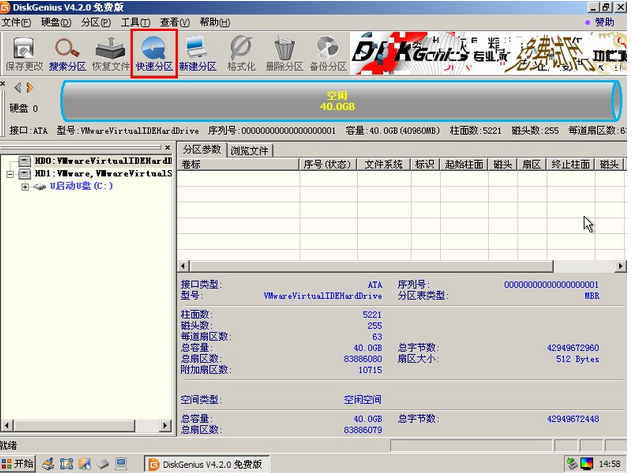Go to previous disk with left arrow
This screenshot has width=635, height=473.
18,87
